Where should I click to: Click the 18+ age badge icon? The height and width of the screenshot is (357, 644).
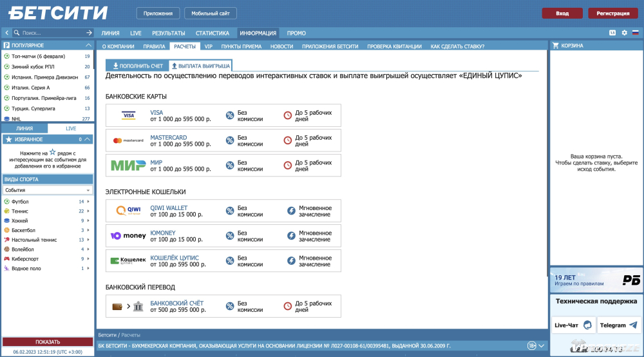pos(532,346)
